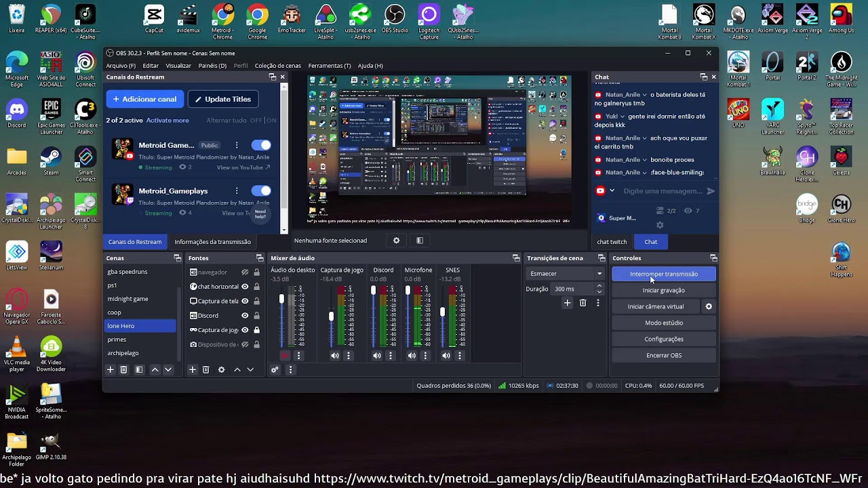The image size is (868, 488).
Task: Switch to Informações da transmissão tab
Action: click(x=212, y=241)
